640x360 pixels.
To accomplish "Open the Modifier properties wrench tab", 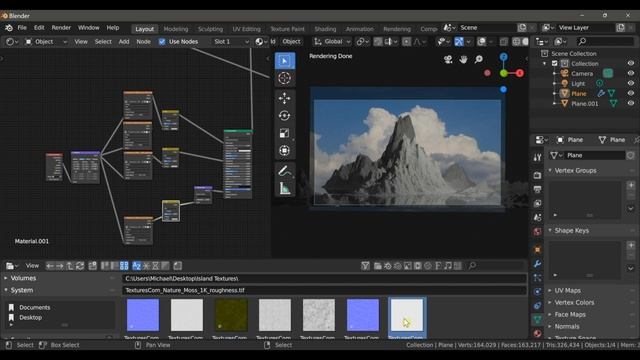I will click(x=537, y=264).
